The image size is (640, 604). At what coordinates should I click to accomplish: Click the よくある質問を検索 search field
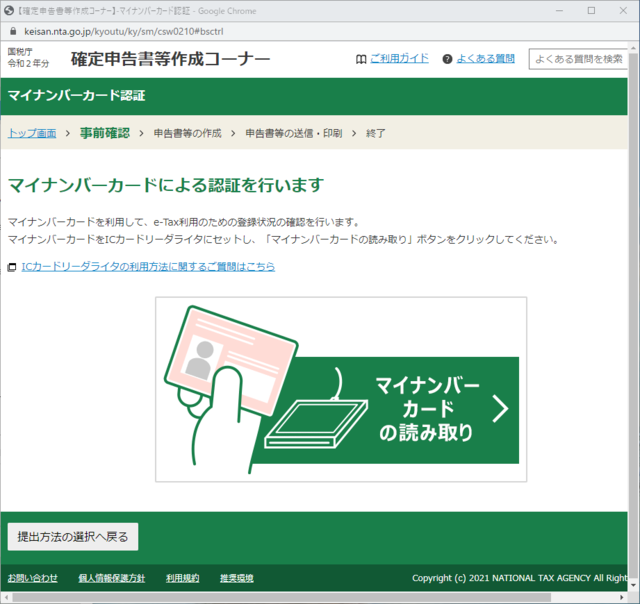578,59
